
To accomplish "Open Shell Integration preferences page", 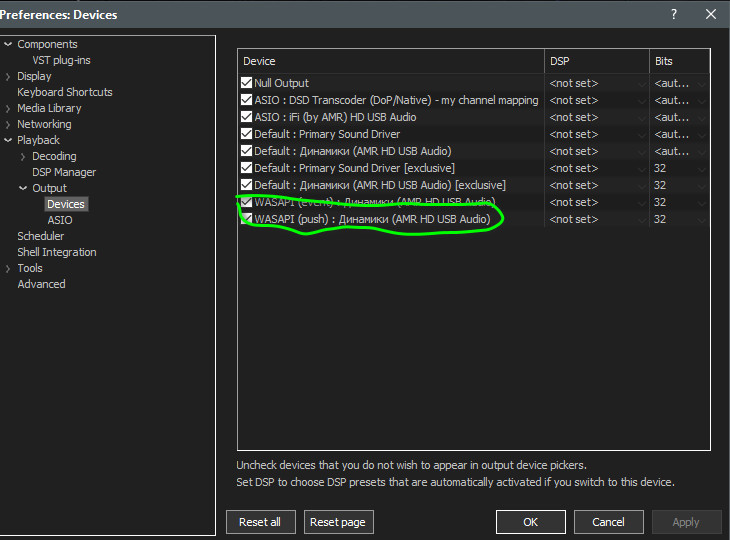I will 57,252.
